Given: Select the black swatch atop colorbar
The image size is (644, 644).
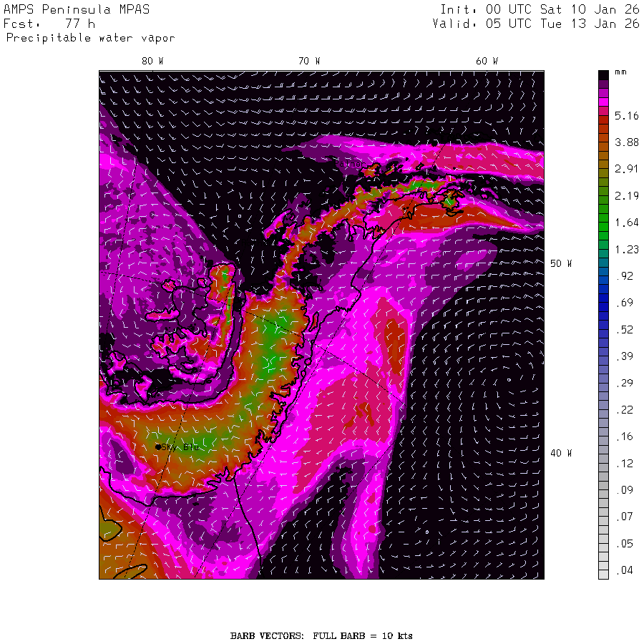Looking at the screenshot, I should coord(603,75).
